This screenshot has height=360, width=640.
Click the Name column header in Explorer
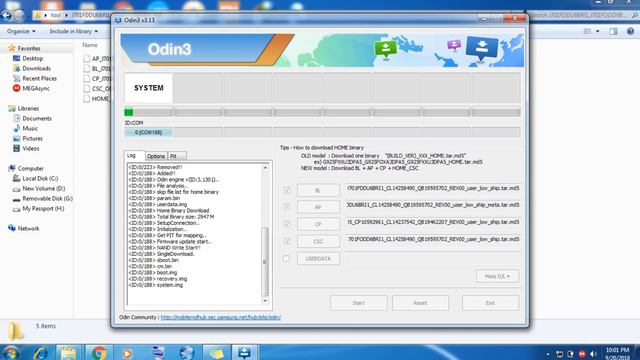pos(90,45)
